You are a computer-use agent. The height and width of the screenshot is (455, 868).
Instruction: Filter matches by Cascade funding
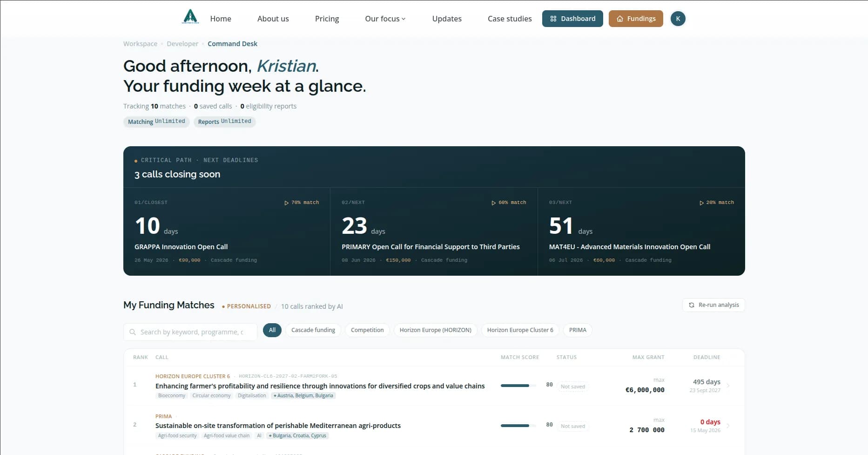pos(313,330)
